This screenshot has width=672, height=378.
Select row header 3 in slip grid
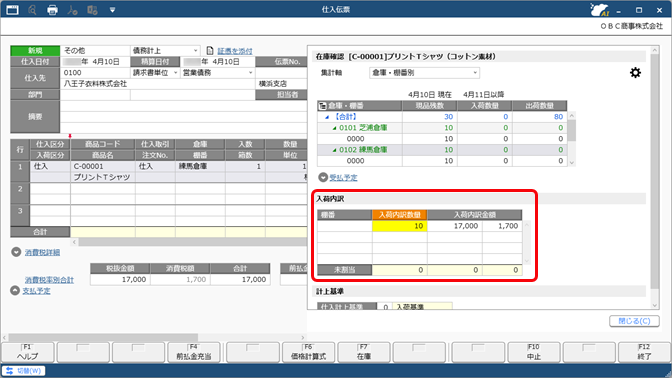pos(20,216)
